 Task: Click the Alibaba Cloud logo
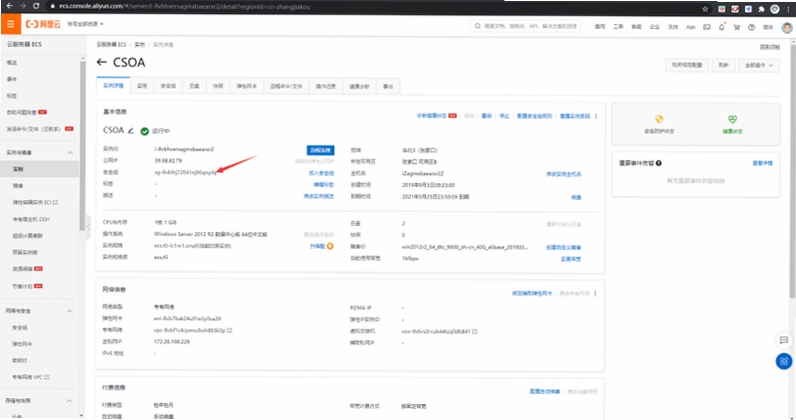[x=43, y=24]
